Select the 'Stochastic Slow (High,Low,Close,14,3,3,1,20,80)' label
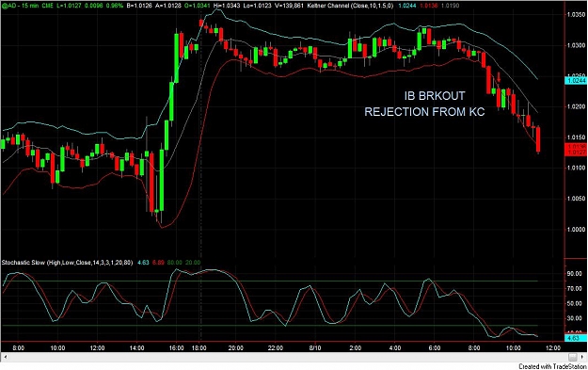Image resolution: width=588 pixels, height=370 pixels. coord(67,263)
